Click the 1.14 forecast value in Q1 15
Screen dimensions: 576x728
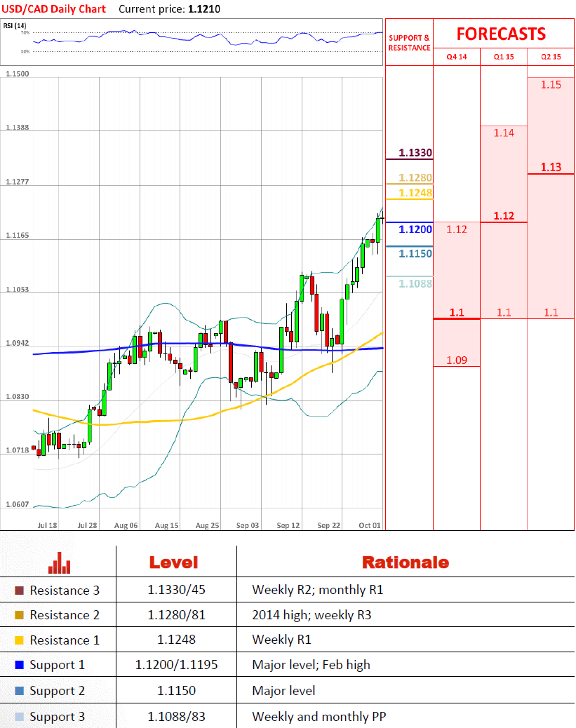(504, 133)
